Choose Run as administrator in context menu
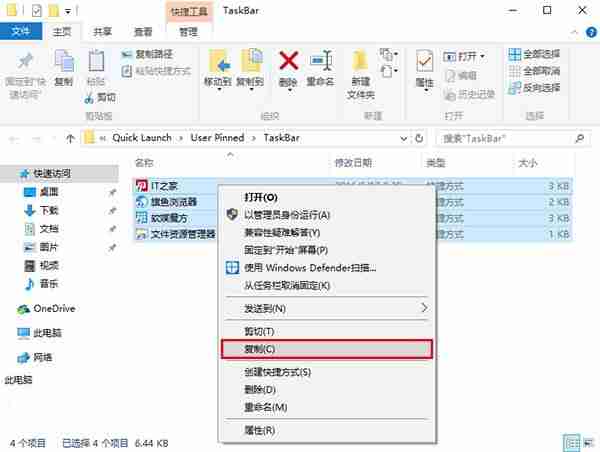The image size is (600, 452). [x=287, y=215]
